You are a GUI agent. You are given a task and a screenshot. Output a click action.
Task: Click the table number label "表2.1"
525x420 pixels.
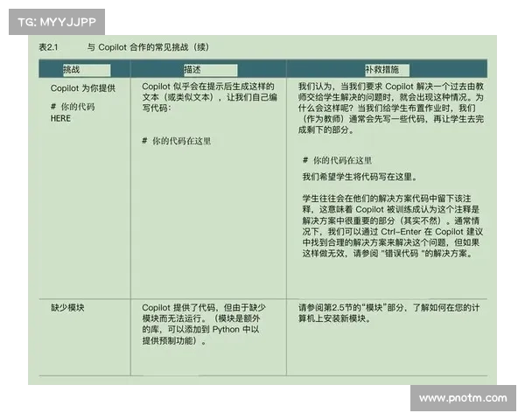(x=48, y=47)
